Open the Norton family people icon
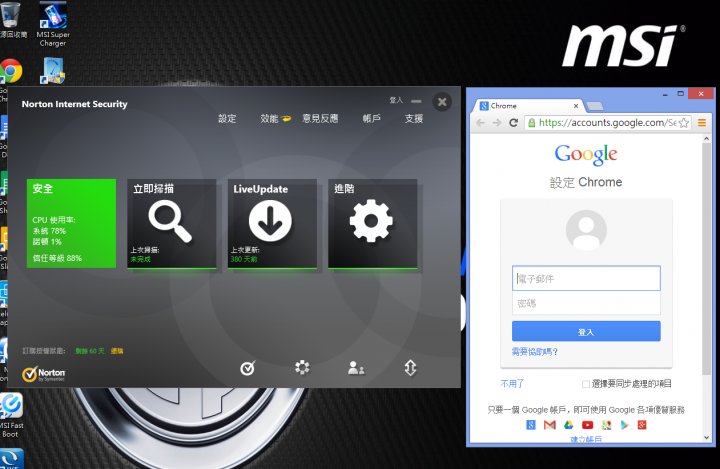This screenshot has height=469, width=720. click(x=356, y=368)
